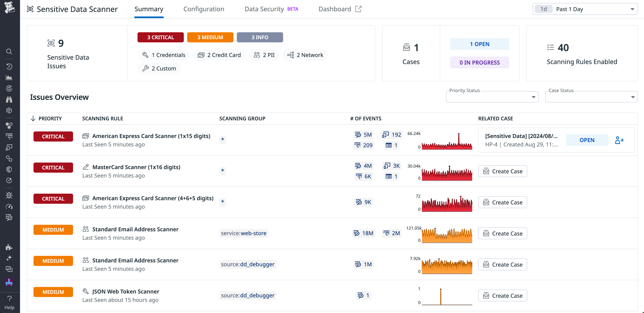The width and height of the screenshot is (644, 313).
Task: Select the Bits AI sparkles icon in sidebar
Action: click(x=9, y=258)
